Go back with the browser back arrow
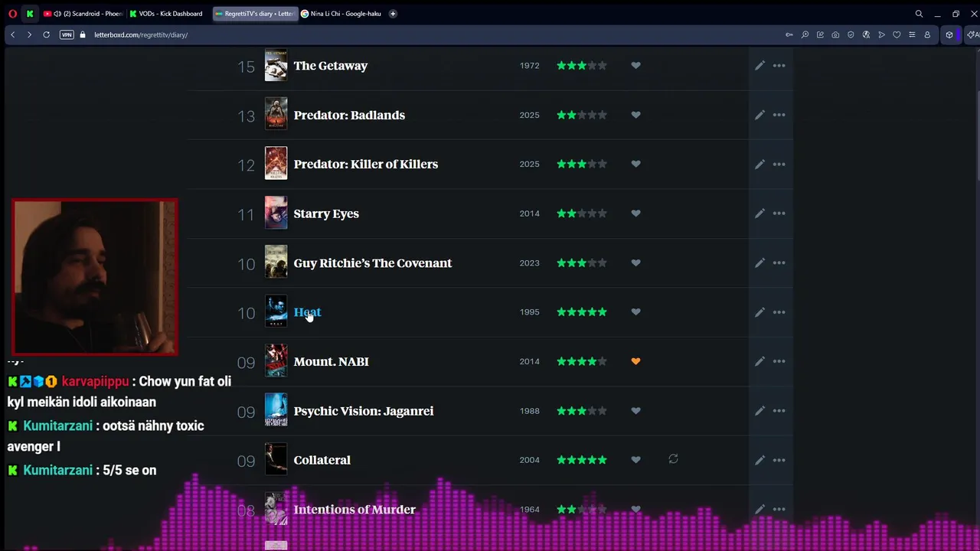 12,34
